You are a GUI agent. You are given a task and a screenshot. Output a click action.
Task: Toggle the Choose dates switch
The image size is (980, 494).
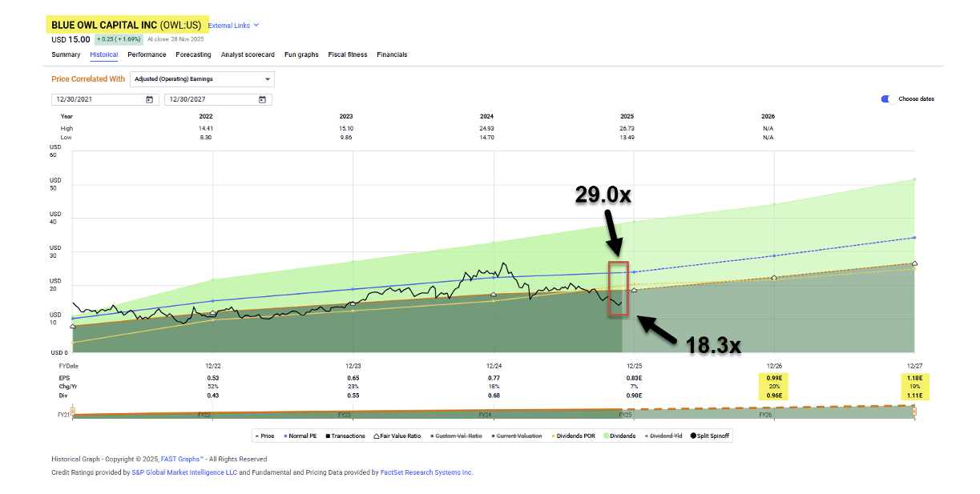tap(888, 99)
